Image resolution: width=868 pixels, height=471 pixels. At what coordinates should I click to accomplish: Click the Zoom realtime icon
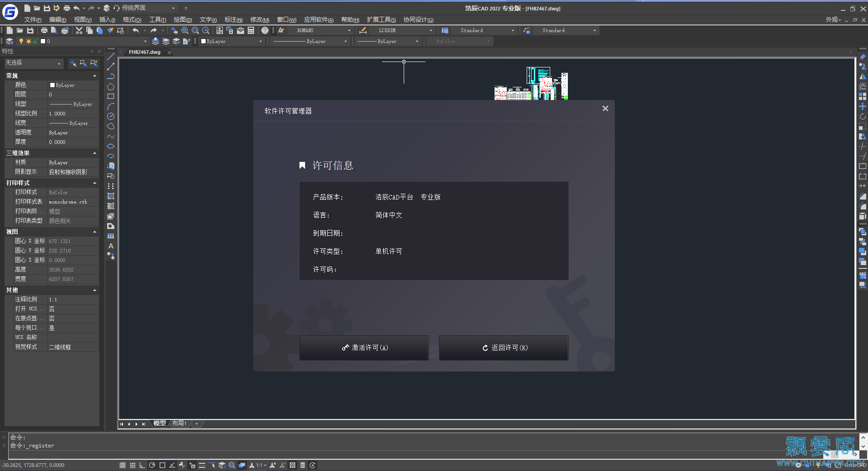click(185, 30)
